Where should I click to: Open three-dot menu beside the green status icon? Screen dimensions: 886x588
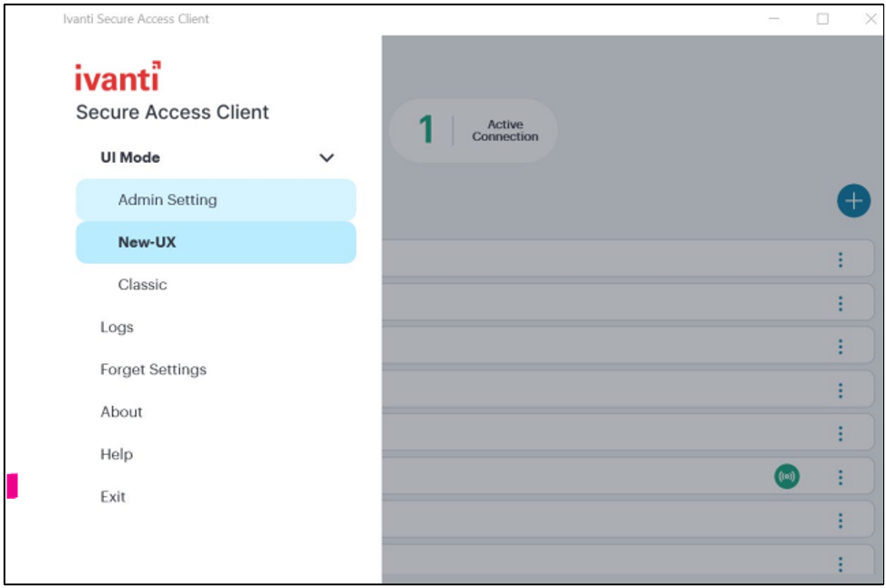pyautogui.click(x=840, y=477)
